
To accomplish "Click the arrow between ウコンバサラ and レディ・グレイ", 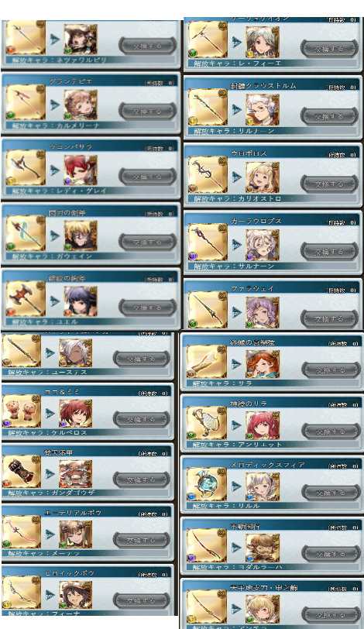I will 54,170.
